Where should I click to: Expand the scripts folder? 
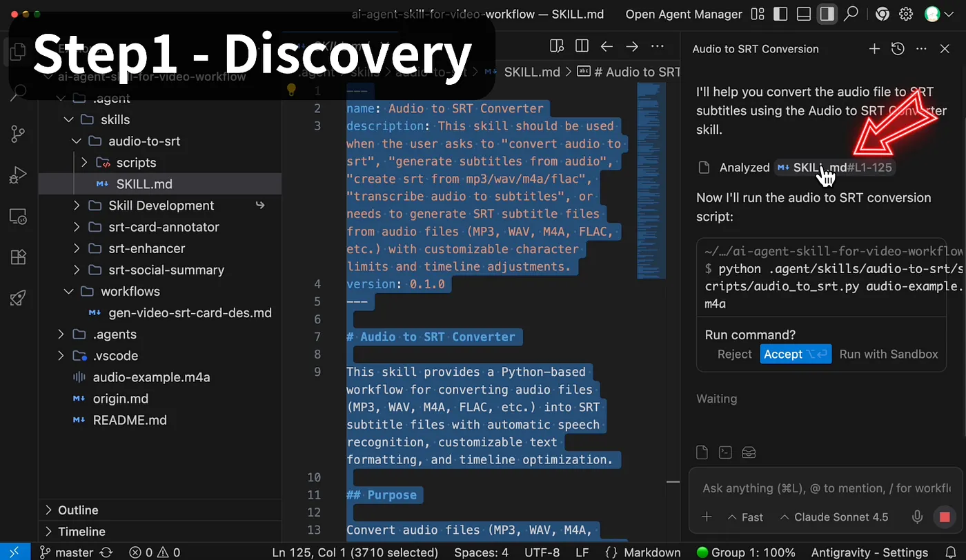[84, 163]
